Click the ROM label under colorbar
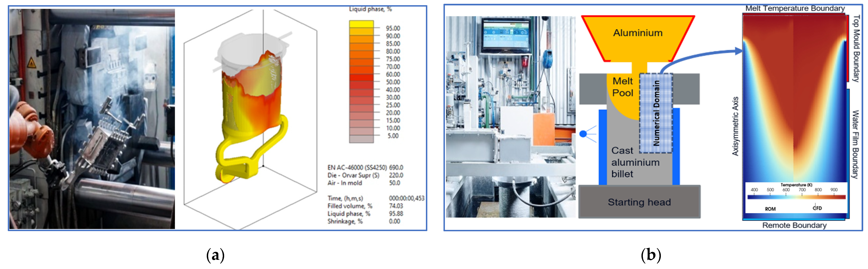Viewport: 868px width, 269px height. point(770,209)
